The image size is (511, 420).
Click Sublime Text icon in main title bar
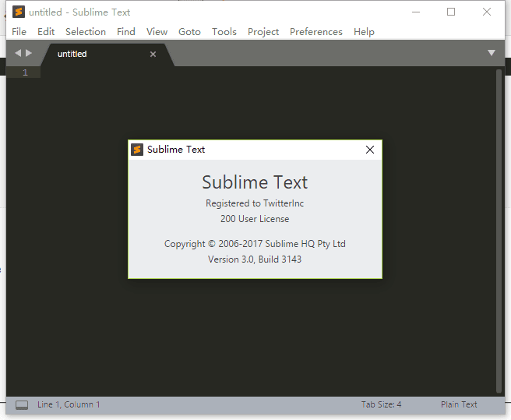(19, 12)
